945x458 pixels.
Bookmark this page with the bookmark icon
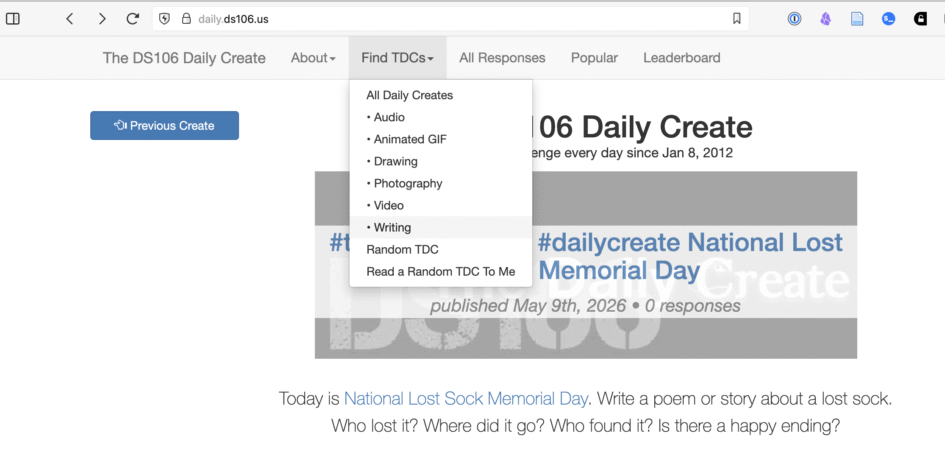[736, 19]
